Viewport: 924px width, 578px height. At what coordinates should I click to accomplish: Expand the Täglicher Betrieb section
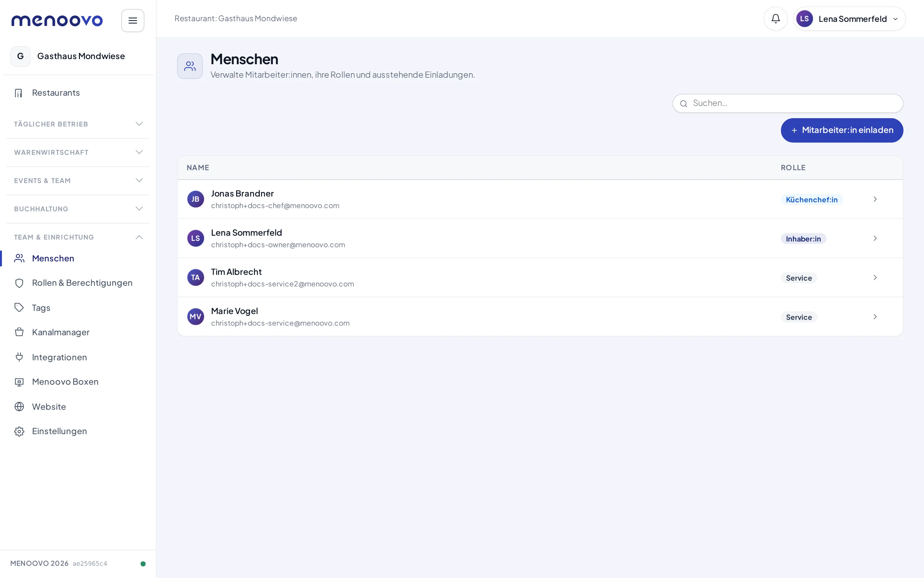click(78, 124)
